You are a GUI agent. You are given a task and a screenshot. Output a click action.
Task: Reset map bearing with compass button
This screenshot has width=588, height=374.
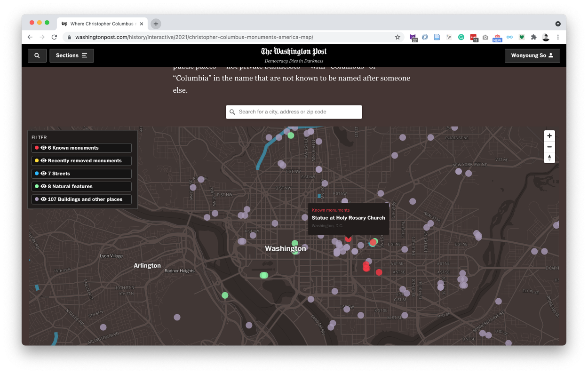click(549, 158)
